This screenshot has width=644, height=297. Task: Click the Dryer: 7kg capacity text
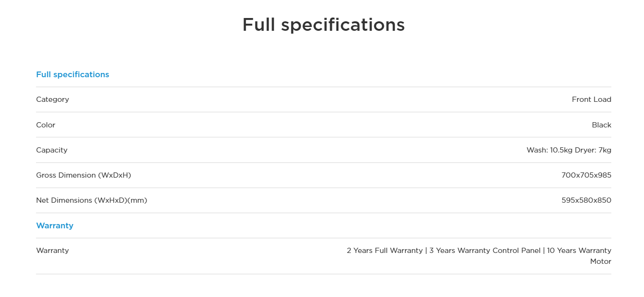pyautogui.click(x=593, y=150)
